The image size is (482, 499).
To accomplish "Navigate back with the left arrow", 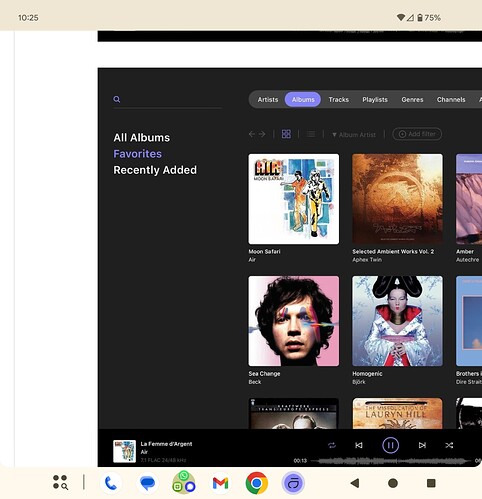I will pyautogui.click(x=252, y=134).
